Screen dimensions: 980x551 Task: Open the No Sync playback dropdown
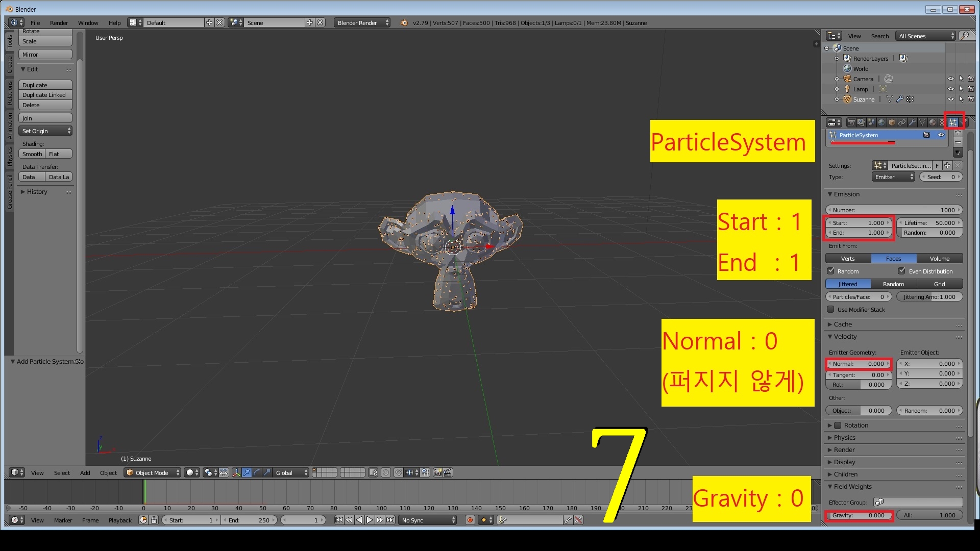(x=428, y=520)
